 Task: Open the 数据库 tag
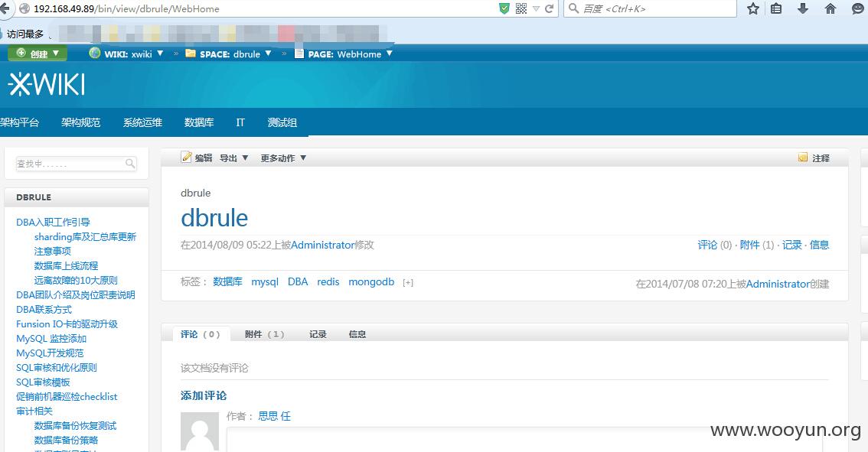click(x=227, y=281)
